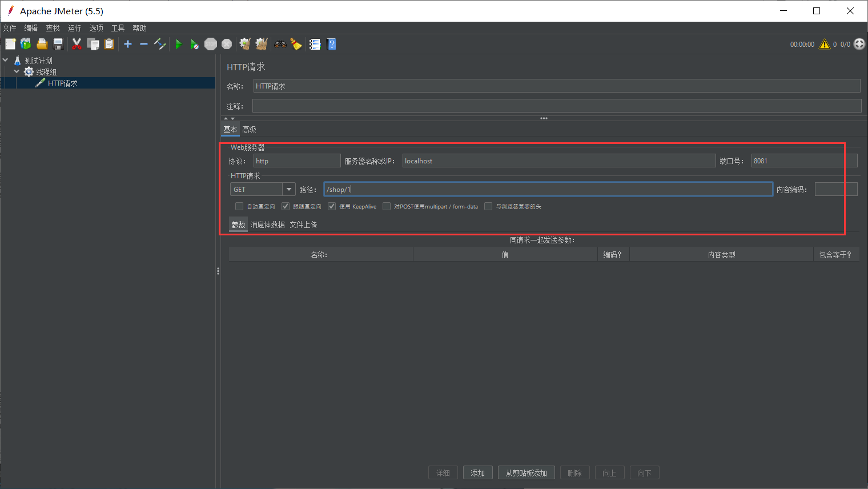Open help with question mark icon

331,44
